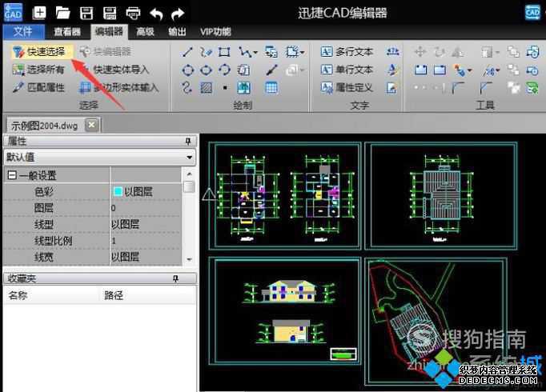Open Attribute Definition (属性定义)
This screenshot has width=546, height=392.
[347, 87]
